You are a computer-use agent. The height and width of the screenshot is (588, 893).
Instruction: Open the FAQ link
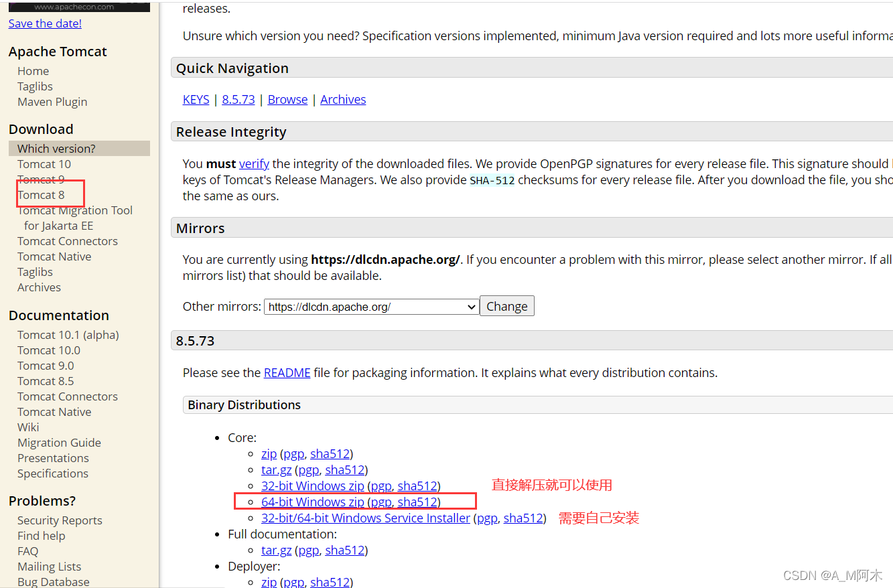(x=28, y=551)
